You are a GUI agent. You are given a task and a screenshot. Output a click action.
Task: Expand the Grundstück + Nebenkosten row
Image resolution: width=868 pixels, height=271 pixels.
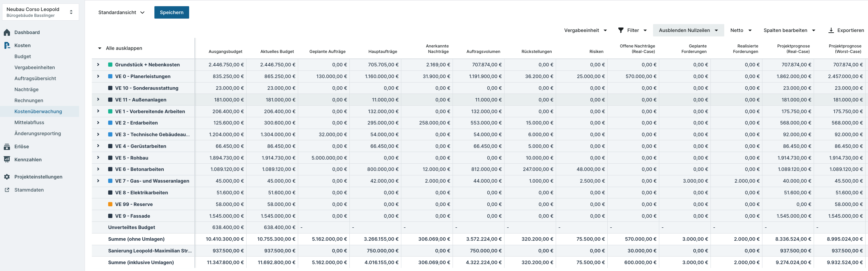click(98, 64)
